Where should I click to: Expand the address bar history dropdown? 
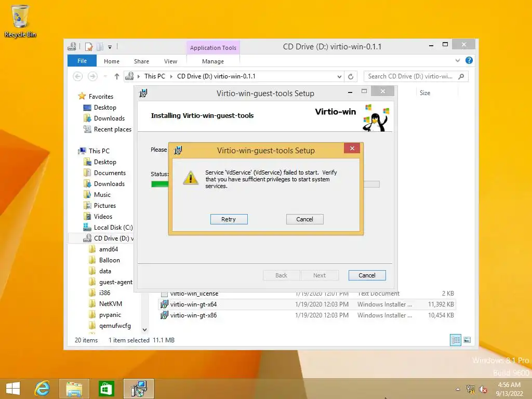pos(339,77)
